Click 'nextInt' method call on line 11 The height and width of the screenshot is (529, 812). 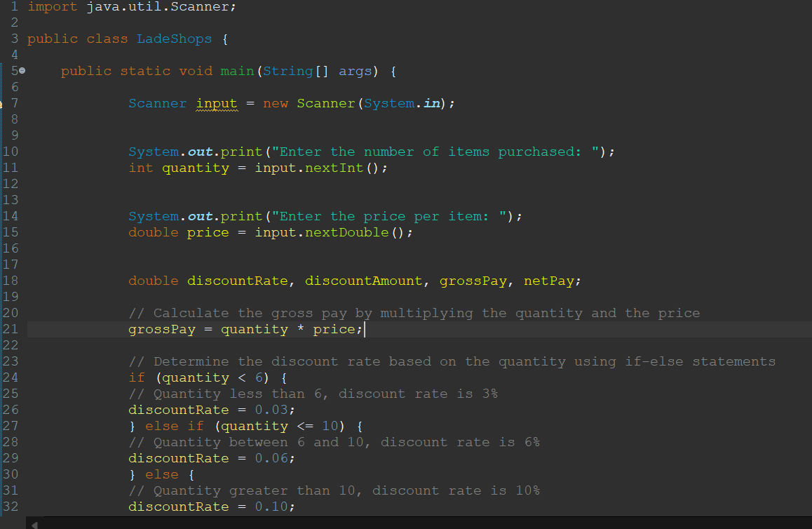tap(334, 168)
